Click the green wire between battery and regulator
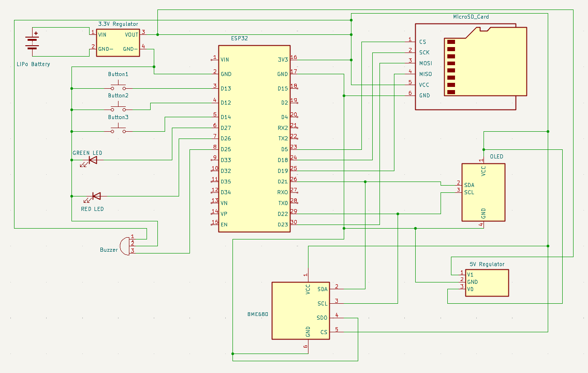 pos(63,27)
